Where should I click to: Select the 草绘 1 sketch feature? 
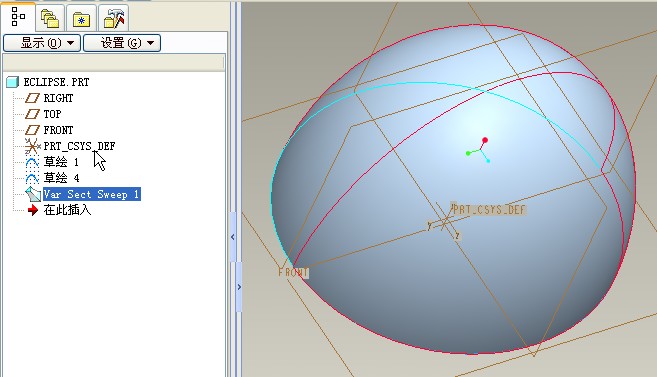coord(61,162)
